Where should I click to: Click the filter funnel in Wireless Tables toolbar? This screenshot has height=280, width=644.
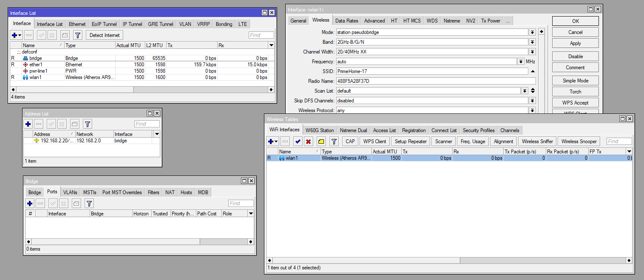pyautogui.click(x=334, y=141)
